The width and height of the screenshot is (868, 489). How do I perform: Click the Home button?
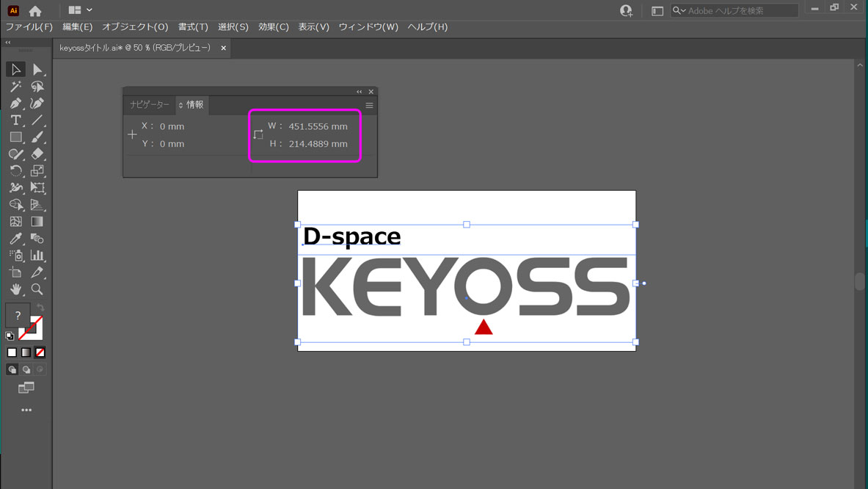pyautogui.click(x=35, y=11)
